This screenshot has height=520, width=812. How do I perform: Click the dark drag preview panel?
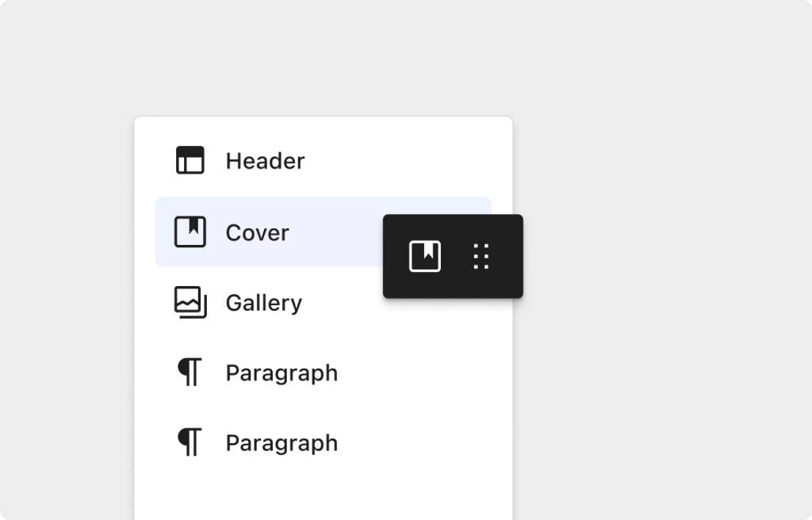[x=452, y=256]
